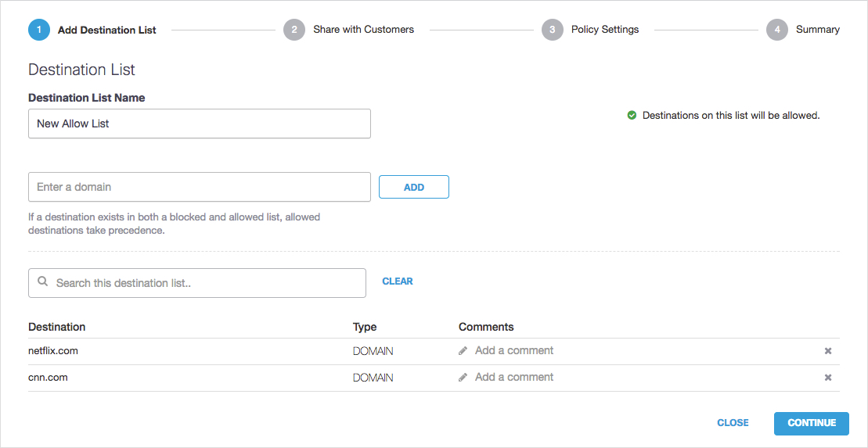Viewport: 868px width, 448px height.
Task: Click the green allowed checkmark icon
Action: coord(632,116)
